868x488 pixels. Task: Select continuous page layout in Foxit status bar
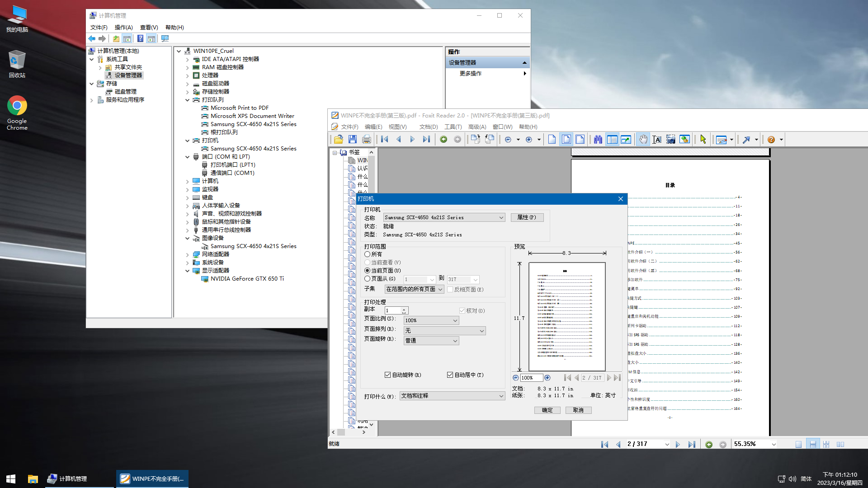click(812, 444)
